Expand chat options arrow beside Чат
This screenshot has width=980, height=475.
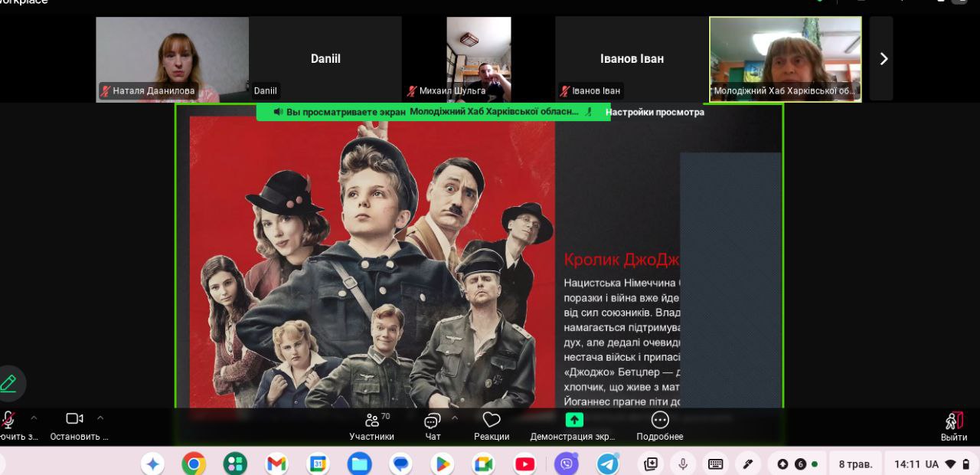(455, 418)
